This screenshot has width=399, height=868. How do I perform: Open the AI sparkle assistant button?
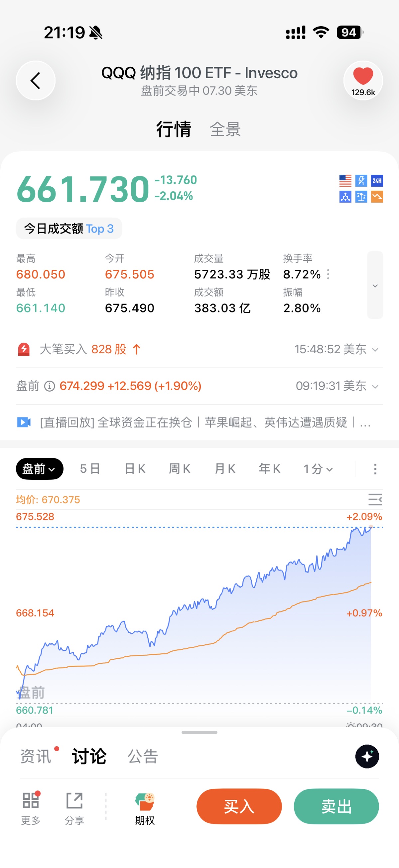click(367, 757)
